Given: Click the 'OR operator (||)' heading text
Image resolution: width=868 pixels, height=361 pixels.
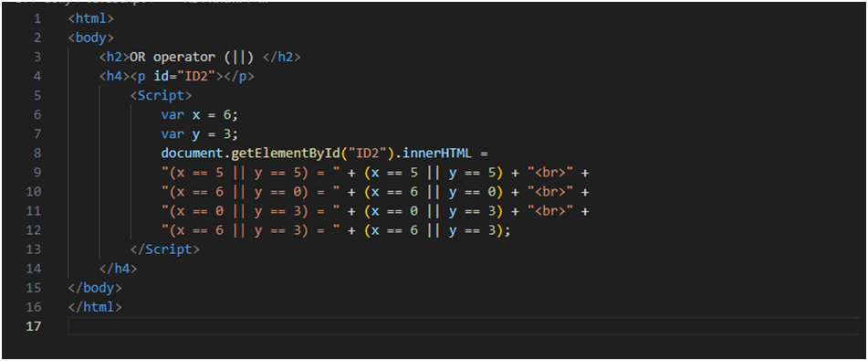Looking at the screenshot, I should tap(192, 57).
